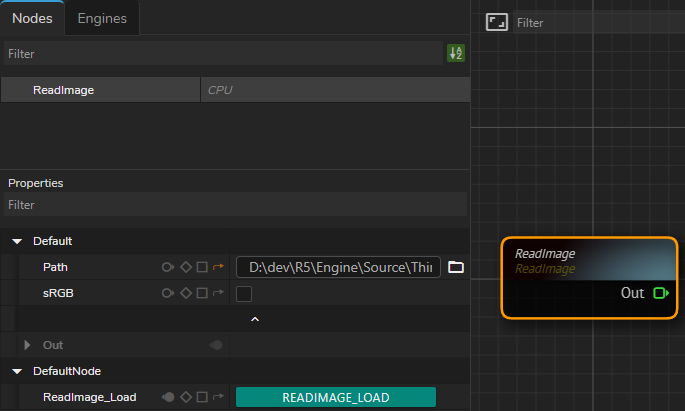Click the sort alphabetically icon in Nodes filter
Image resolution: width=685 pixels, height=411 pixels.
tap(456, 54)
